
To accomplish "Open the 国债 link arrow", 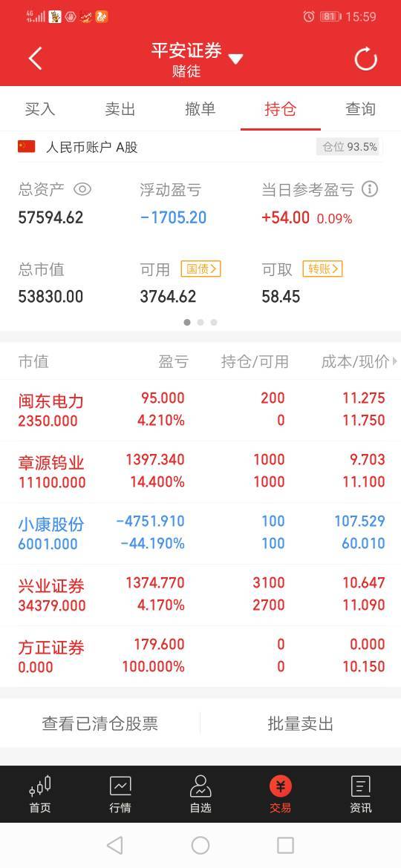I will [200, 269].
